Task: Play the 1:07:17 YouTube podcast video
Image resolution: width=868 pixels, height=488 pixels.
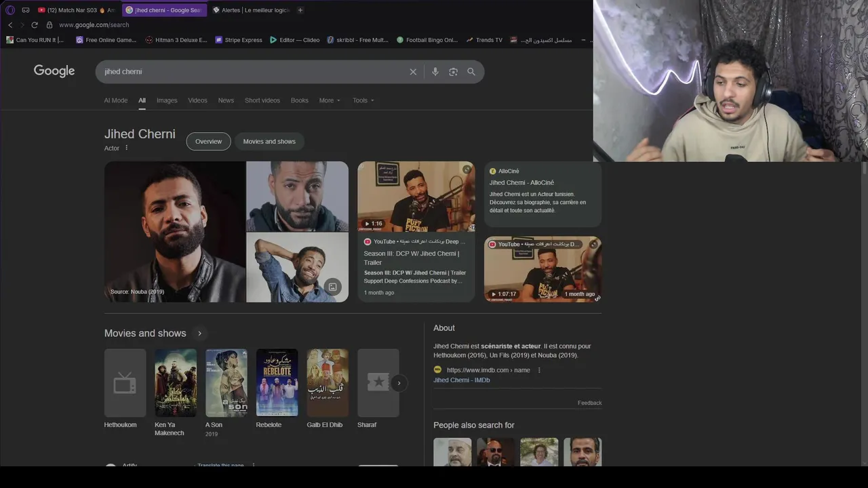Action: [542, 269]
